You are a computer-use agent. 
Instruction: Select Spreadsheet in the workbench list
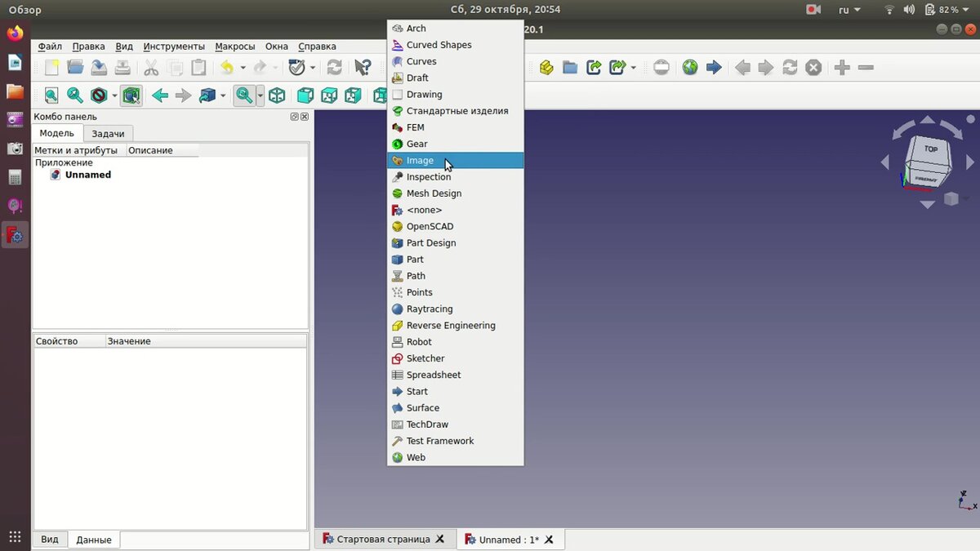[455, 375]
